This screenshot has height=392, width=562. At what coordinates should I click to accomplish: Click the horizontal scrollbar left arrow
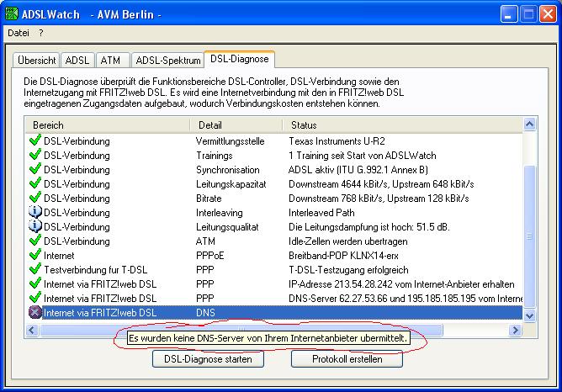pyautogui.click(x=32, y=330)
